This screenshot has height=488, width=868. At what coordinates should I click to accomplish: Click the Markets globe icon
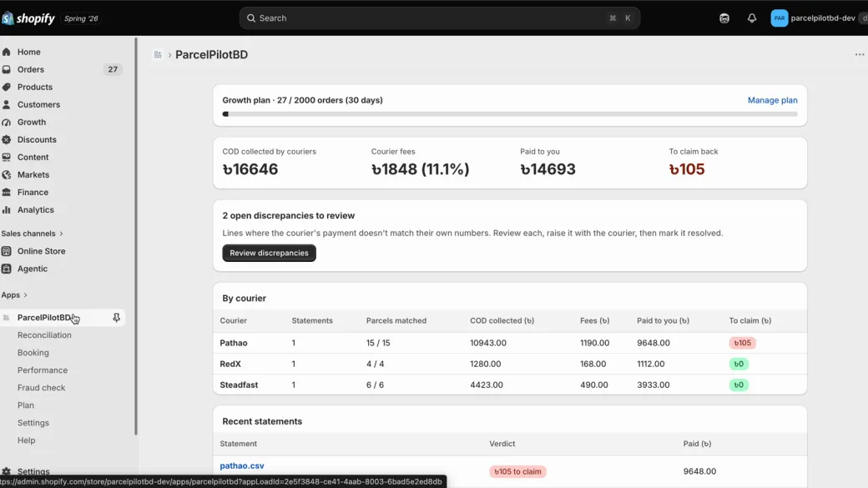7,175
